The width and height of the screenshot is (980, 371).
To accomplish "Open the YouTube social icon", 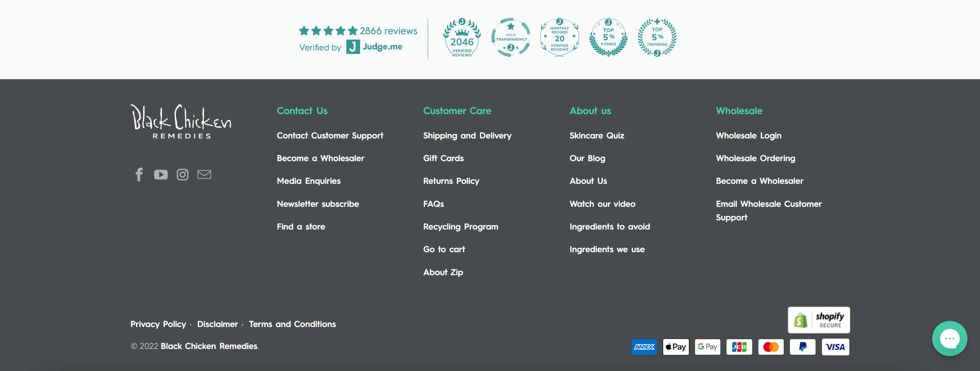I will coord(161,174).
